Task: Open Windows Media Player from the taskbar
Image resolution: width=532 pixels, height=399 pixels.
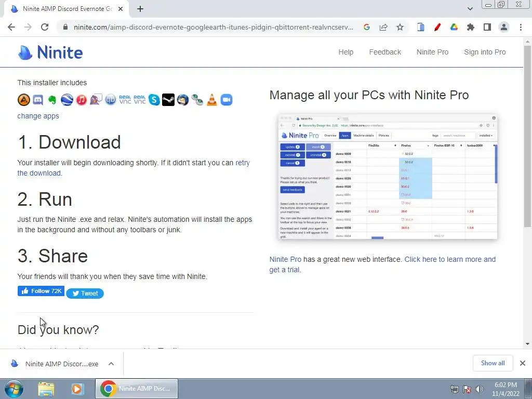Action: (77, 389)
